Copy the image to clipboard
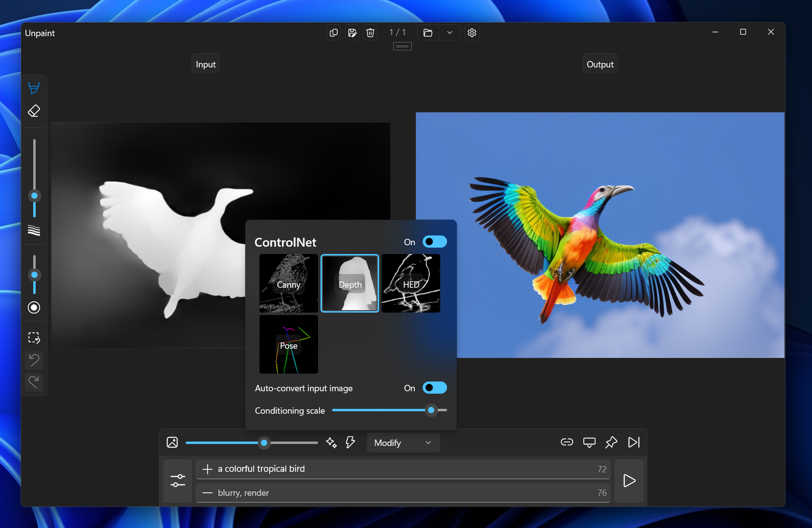 (x=334, y=33)
